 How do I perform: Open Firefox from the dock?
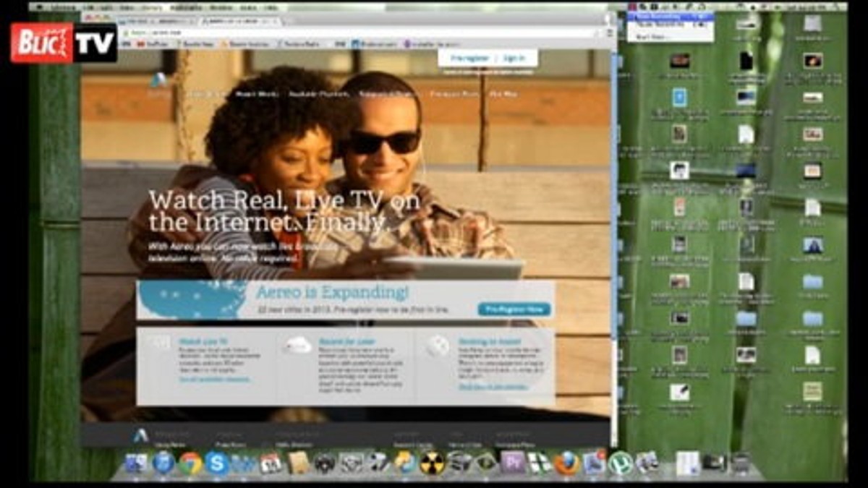tap(566, 463)
